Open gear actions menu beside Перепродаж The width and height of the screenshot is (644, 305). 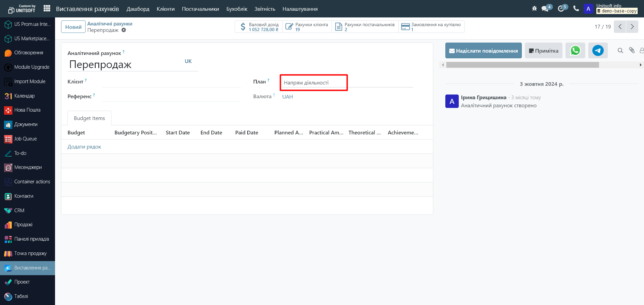point(124,30)
